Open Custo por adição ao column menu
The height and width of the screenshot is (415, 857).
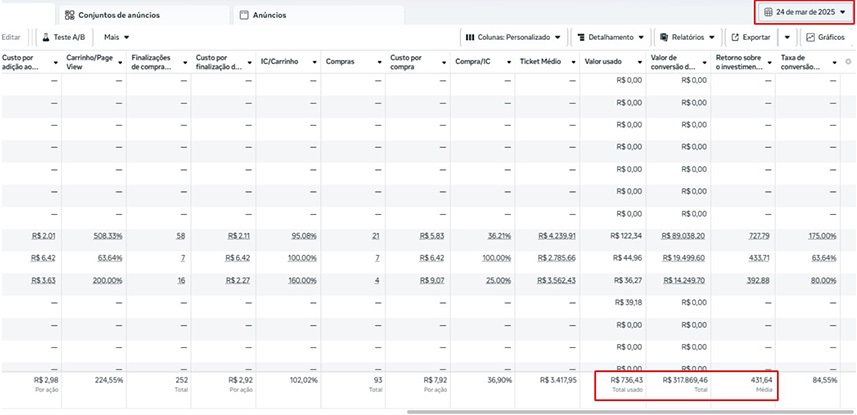tap(56, 62)
